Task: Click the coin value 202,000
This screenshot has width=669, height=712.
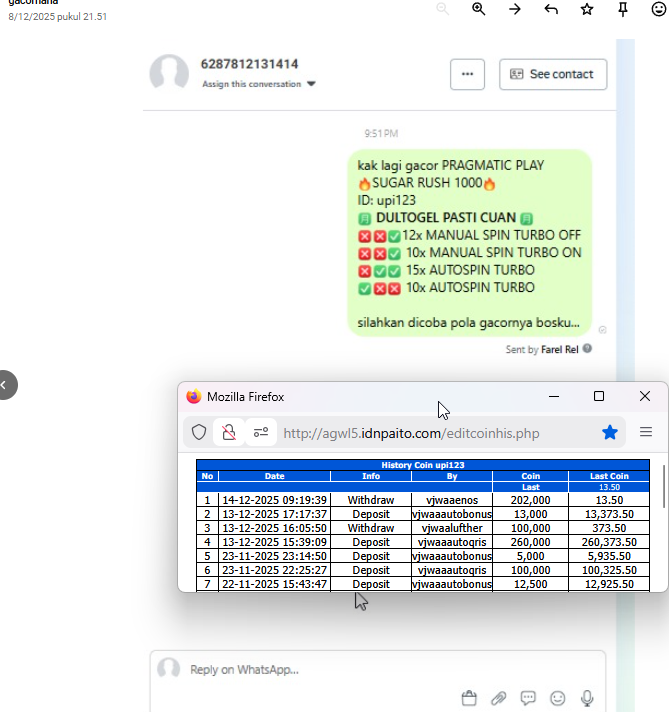Action: (x=530, y=500)
